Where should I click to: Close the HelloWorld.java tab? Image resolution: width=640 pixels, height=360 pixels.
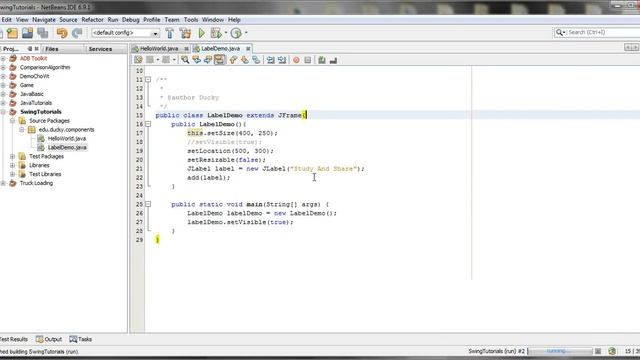pyautogui.click(x=187, y=49)
